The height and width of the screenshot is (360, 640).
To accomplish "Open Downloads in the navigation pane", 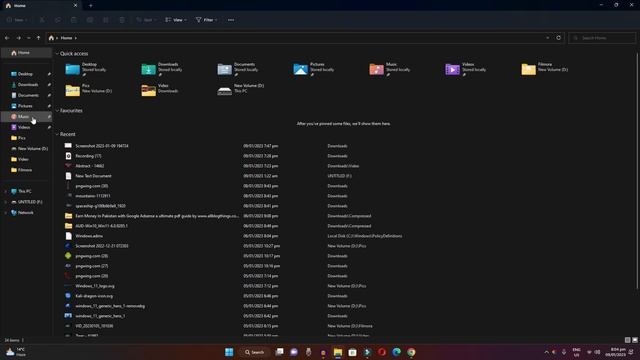I will 28,84.
